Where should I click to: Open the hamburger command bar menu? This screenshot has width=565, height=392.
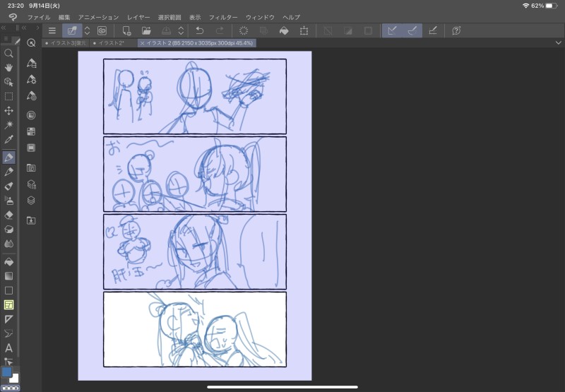pos(52,30)
